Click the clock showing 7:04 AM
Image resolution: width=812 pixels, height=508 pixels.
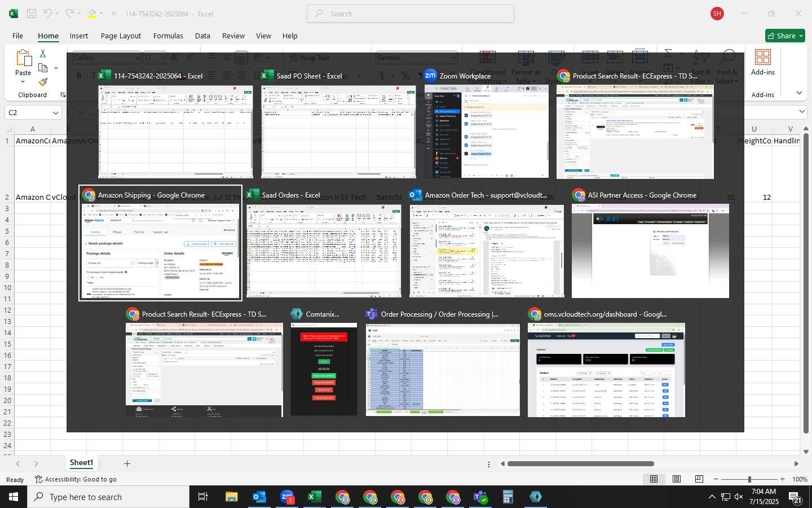tap(764, 492)
